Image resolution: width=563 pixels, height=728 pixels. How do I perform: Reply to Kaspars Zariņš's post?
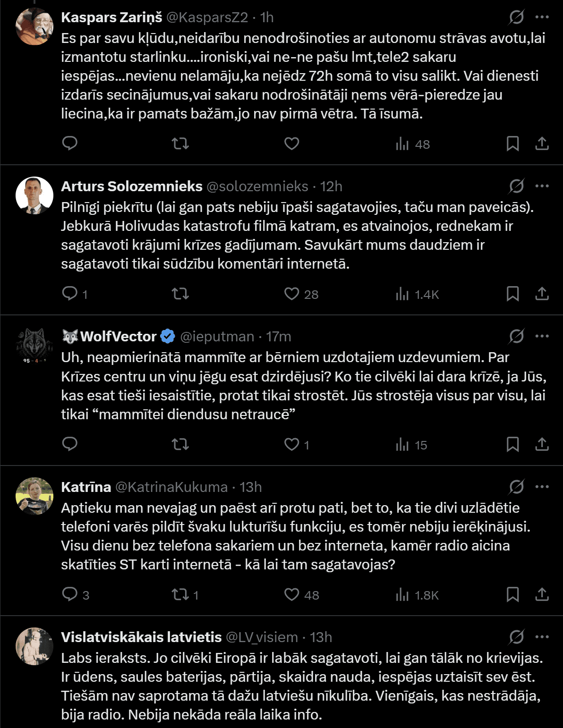[x=70, y=144]
